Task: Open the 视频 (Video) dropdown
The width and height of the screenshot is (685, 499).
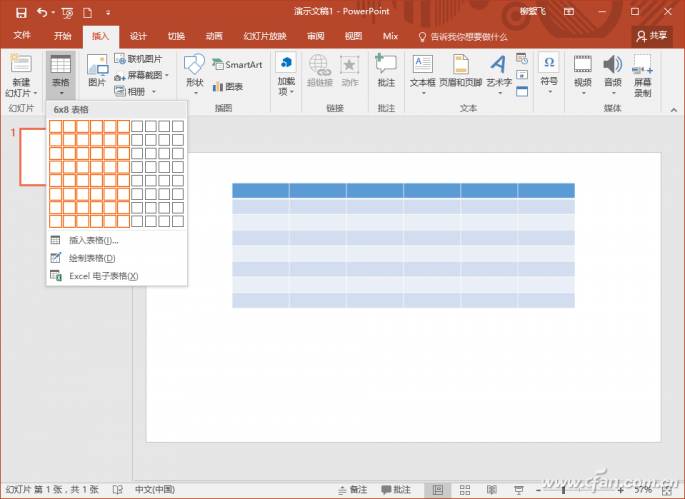Action: 582,74
